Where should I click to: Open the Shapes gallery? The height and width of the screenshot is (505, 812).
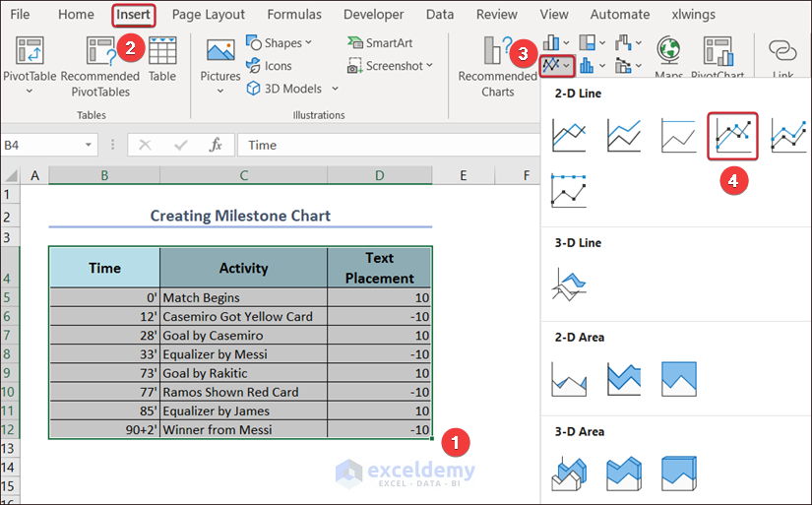click(280, 43)
